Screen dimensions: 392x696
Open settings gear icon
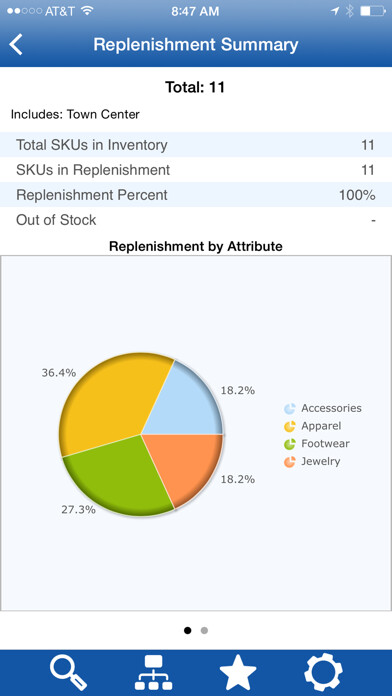pos(324,673)
